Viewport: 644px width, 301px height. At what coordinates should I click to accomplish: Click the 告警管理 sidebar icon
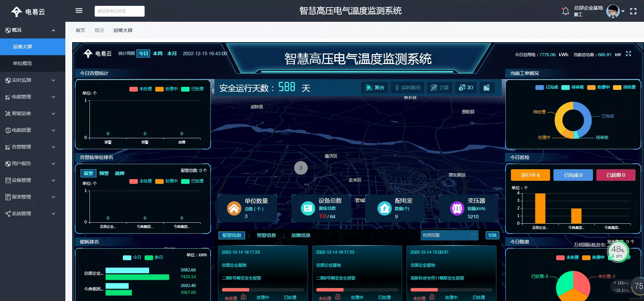pos(8,147)
